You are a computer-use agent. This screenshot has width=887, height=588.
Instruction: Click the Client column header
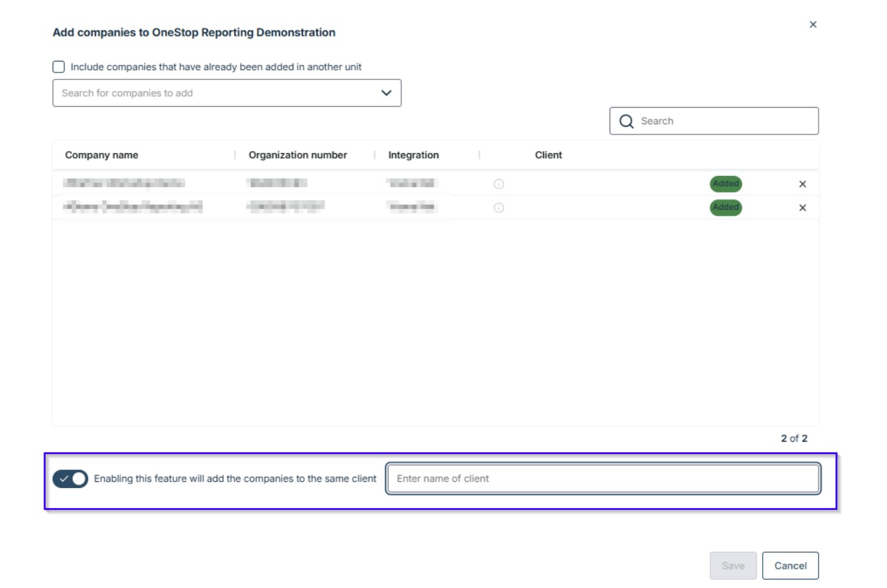[548, 155]
